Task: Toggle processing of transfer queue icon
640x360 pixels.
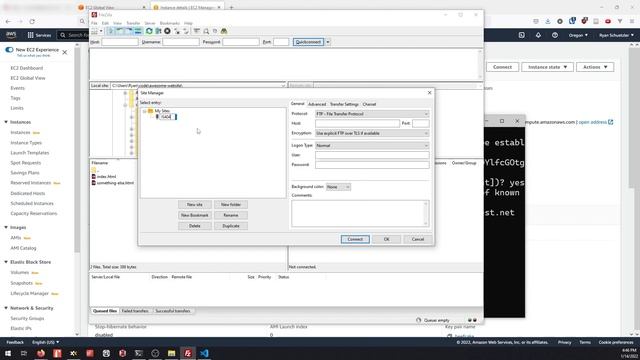Action: [x=158, y=31]
